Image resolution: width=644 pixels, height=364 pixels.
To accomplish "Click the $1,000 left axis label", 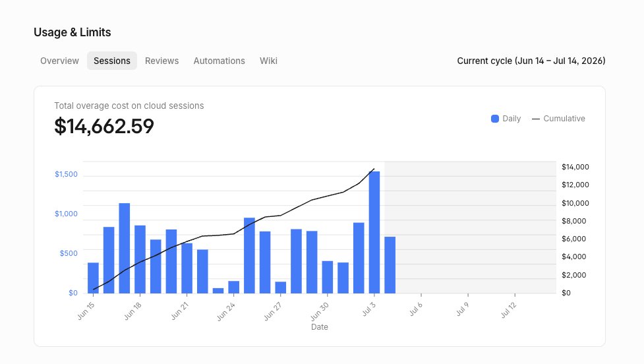I will [66, 214].
